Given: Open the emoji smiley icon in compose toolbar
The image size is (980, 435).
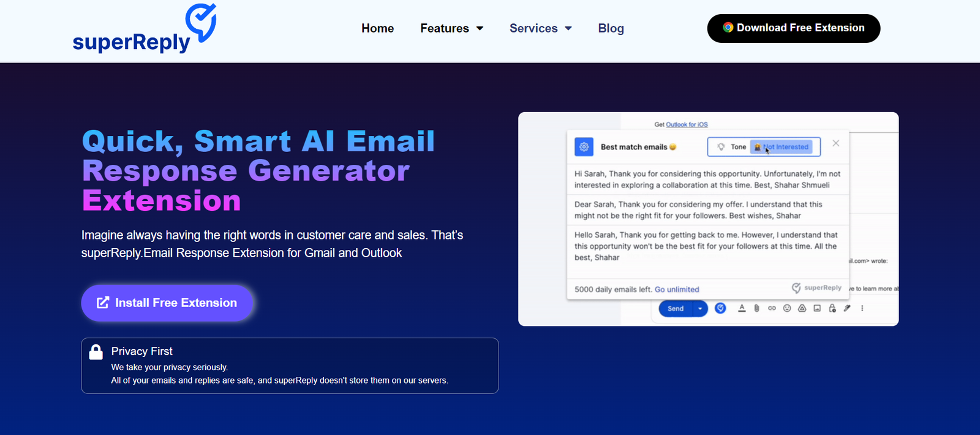Looking at the screenshot, I should point(787,308).
